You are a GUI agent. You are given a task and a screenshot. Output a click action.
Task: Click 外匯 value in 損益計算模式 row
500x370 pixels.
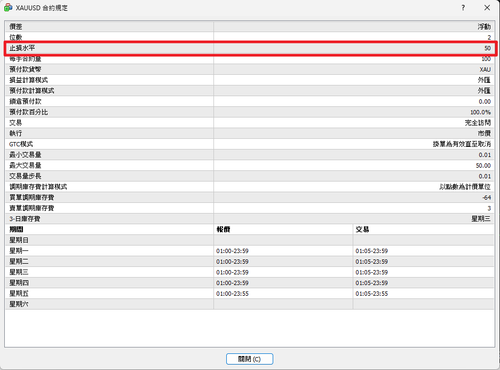[x=484, y=80]
